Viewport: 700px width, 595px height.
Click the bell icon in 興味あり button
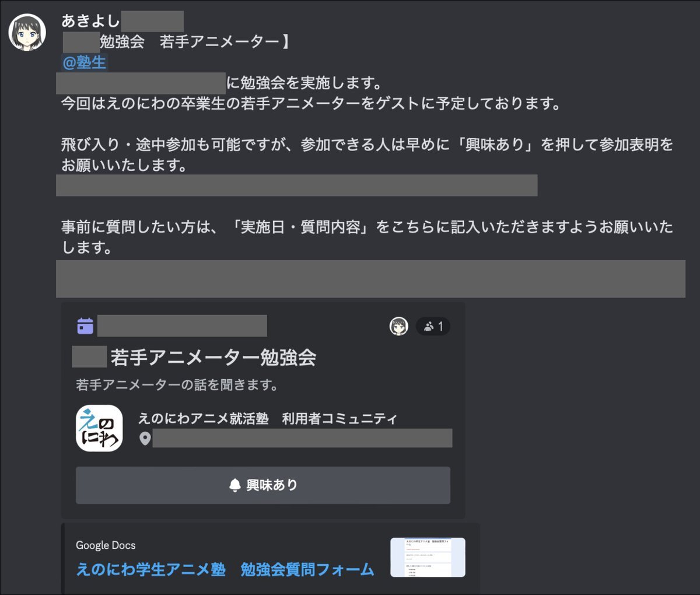click(235, 485)
